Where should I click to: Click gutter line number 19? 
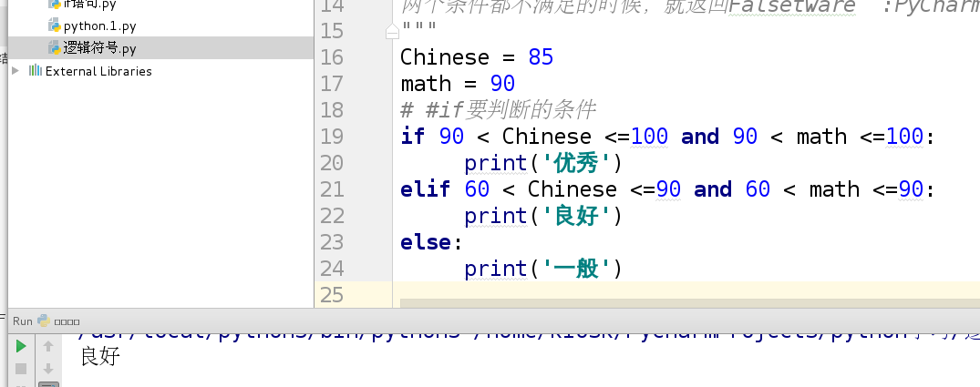tap(332, 136)
